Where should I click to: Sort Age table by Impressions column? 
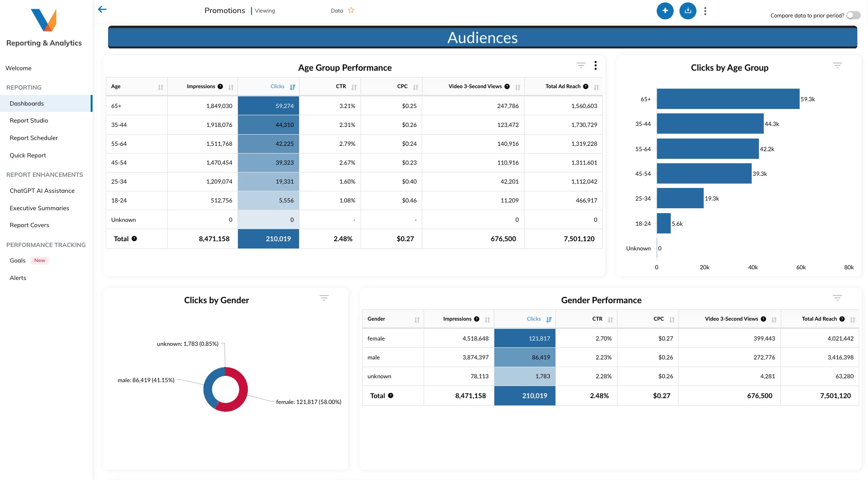(x=231, y=87)
